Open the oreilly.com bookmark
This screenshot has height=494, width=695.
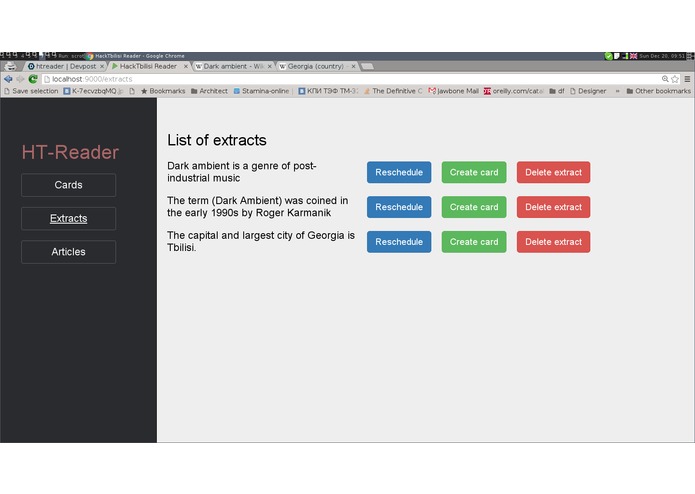pos(513,91)
